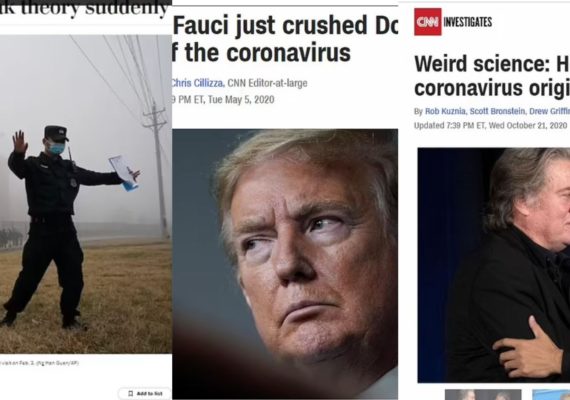
Task: Click the 'theory suddenly' headline at top left
Action: point(86,9)
